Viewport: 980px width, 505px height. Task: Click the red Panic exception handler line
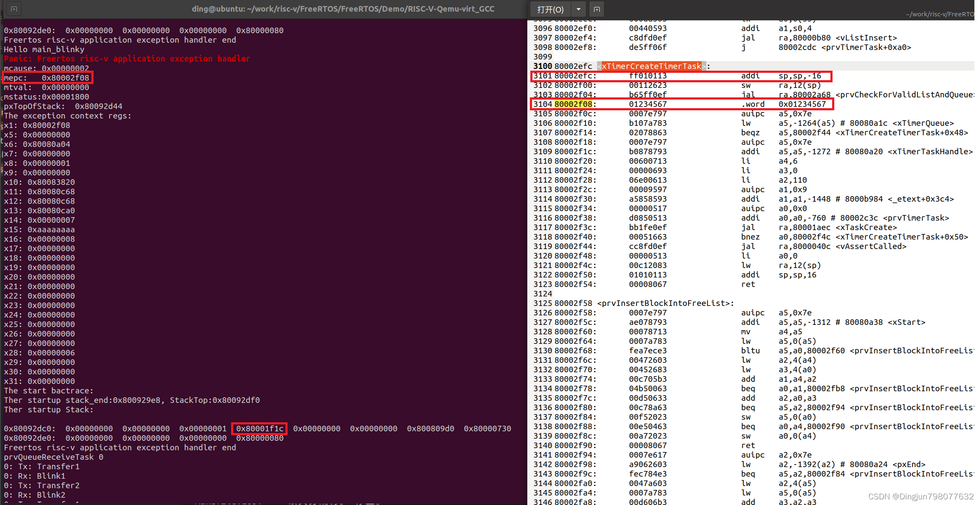(x=127, y=59)
